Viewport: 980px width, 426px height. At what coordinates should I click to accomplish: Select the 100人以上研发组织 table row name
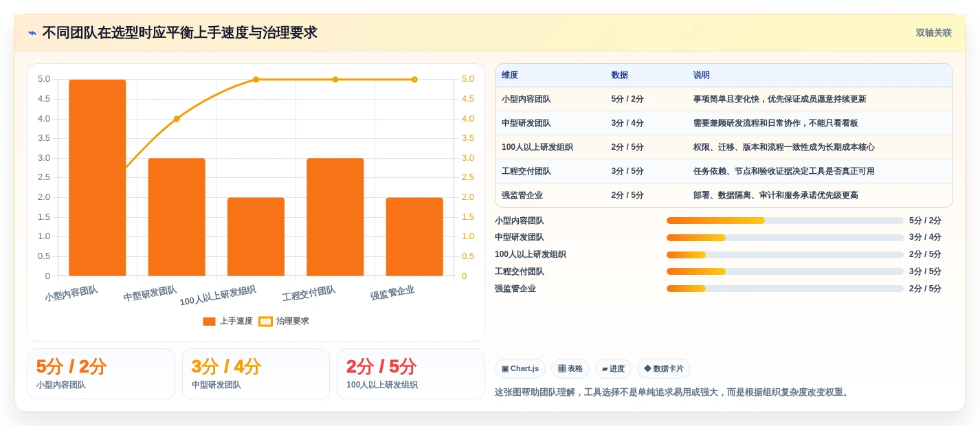coord(537,147)
